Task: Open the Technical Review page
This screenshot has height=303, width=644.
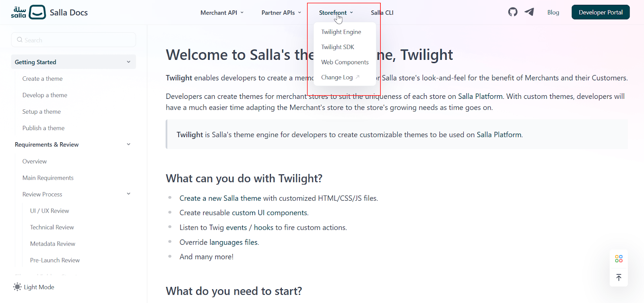Action: click(x=52, y=227)
